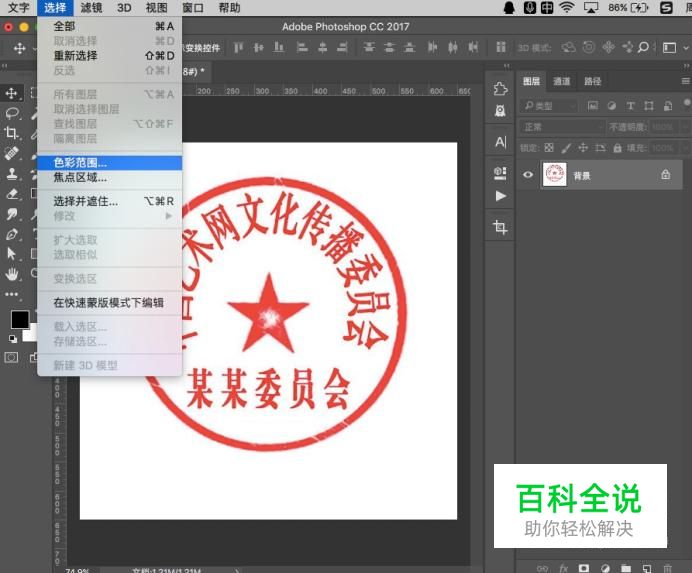Open the Layers panel flyout menu
Screen dimensions: 692x573
pyautogui.click(x=686, y=81)
